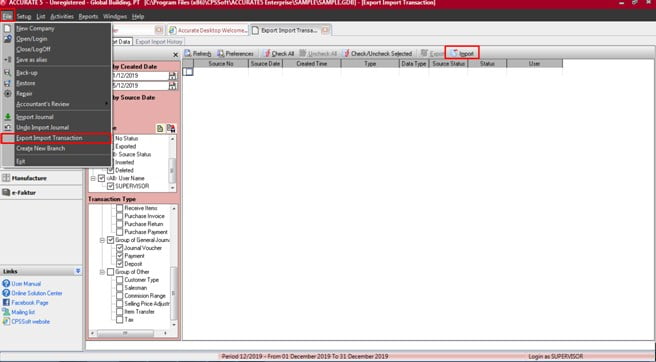Screen dimensions: 656x362
Task: Click the Source No column header
Action: tap(221, 64)
